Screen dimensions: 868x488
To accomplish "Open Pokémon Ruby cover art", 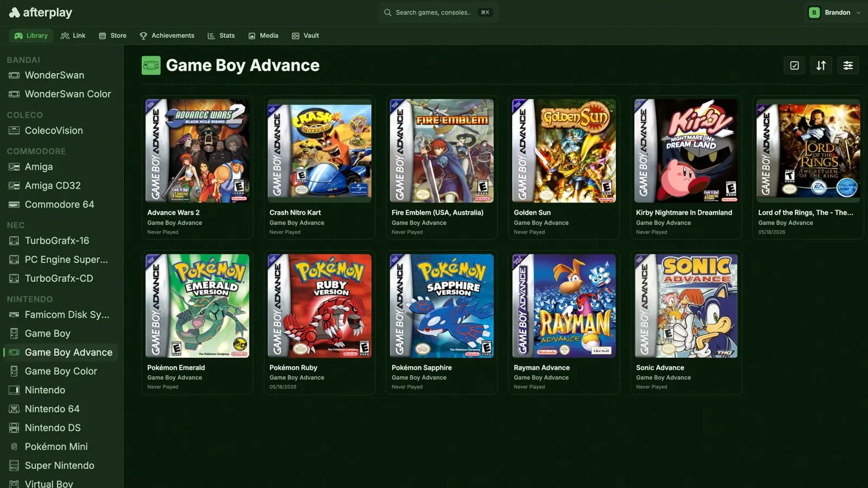I will 320,306.
